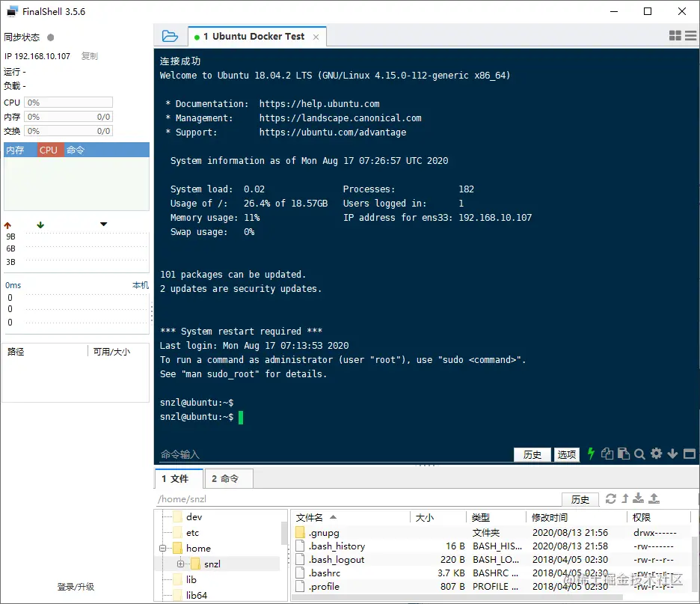
Task: Click the CPU usage progress bar
Action: 68,103
